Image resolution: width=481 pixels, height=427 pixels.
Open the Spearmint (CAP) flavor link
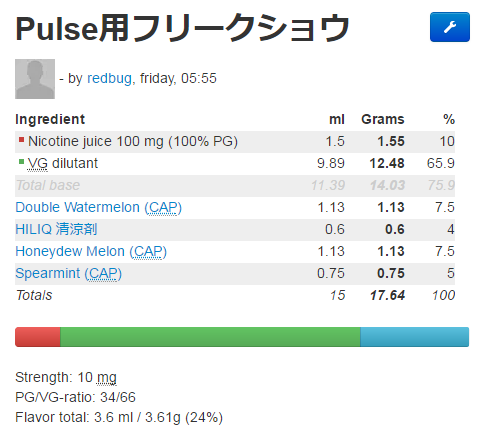click(69, 273)
